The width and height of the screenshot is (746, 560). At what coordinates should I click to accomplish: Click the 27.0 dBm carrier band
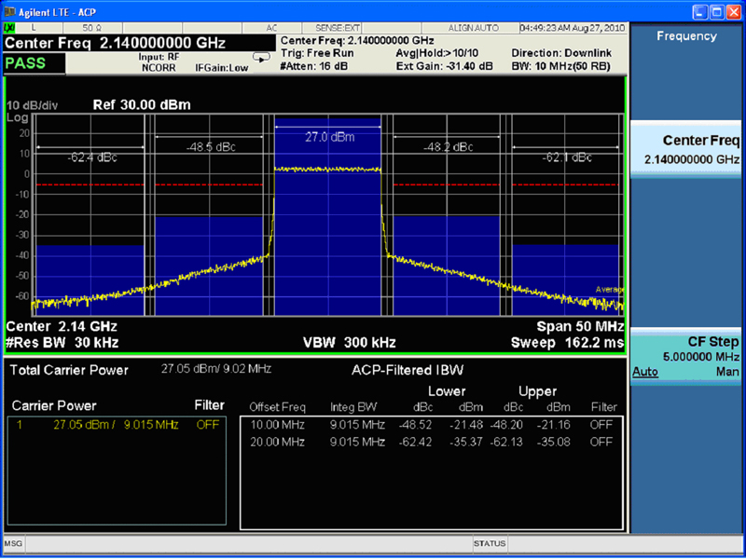(329, 224)
